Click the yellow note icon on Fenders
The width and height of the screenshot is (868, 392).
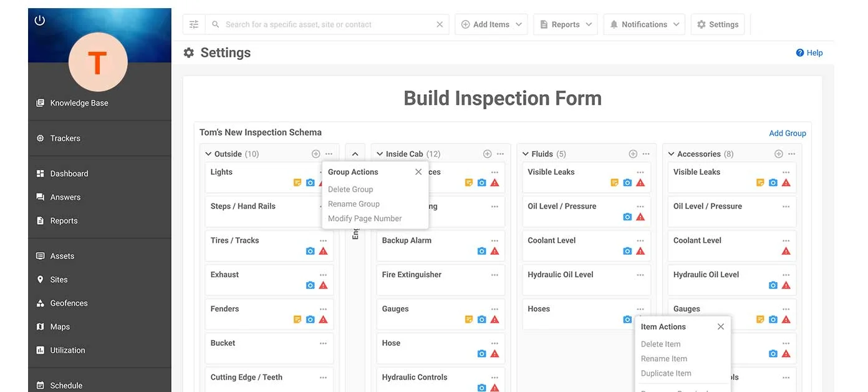pyautogui.click(x=297, y=319)
